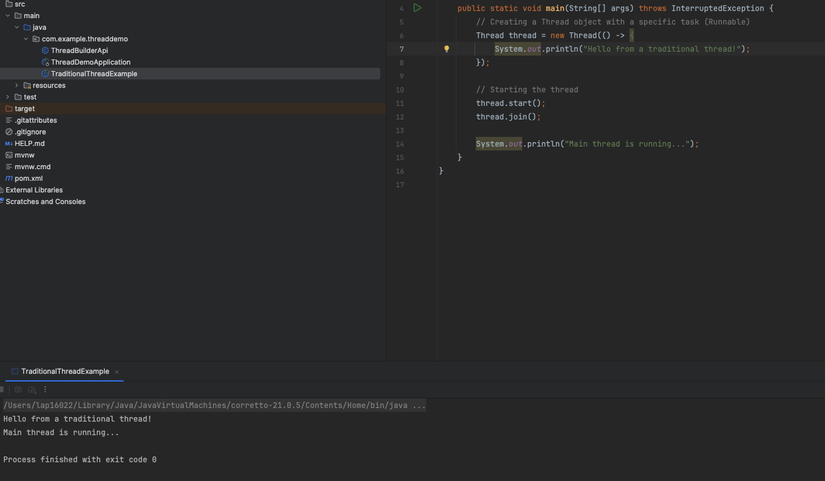The image size is (825, 481).
Task: Expand the test folder chevron
Action: click(8, 97)
